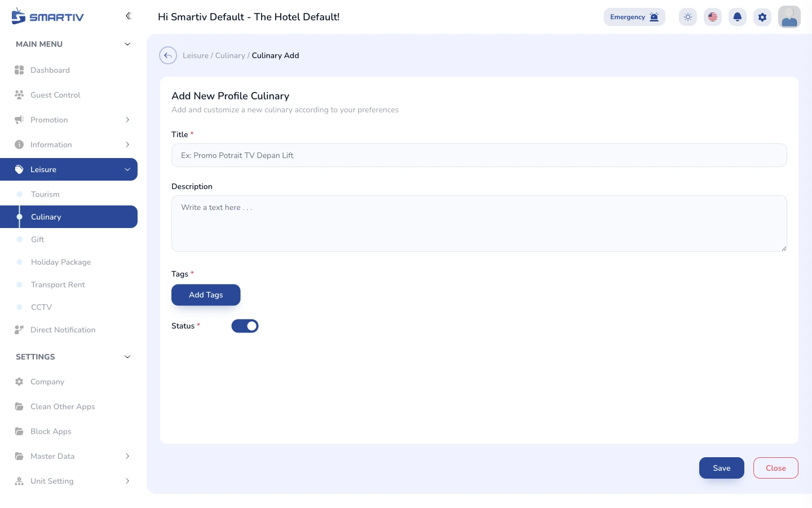This screenshot has height=508, width=812.
Task: Click the Emergency siren button
Action: [634, 17]
